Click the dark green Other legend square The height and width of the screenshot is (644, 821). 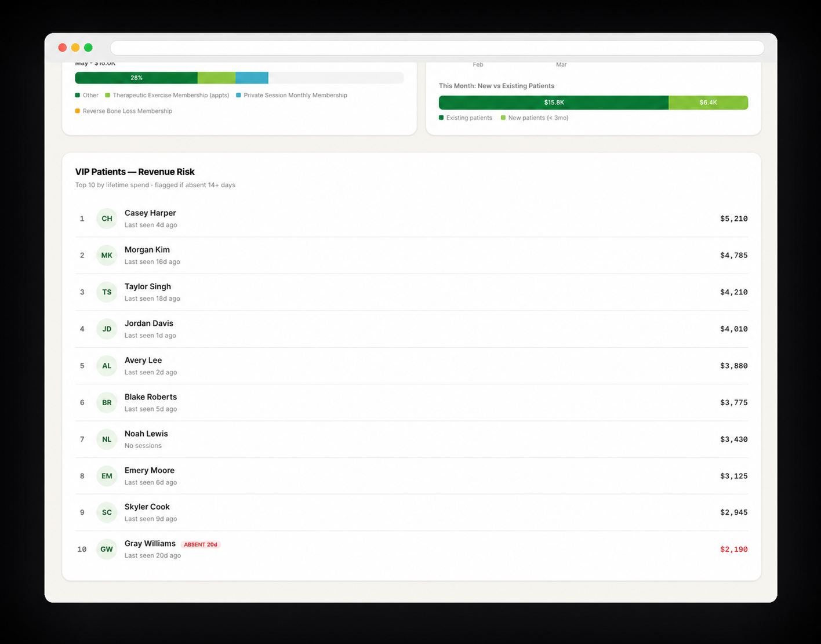pos(78,95)
